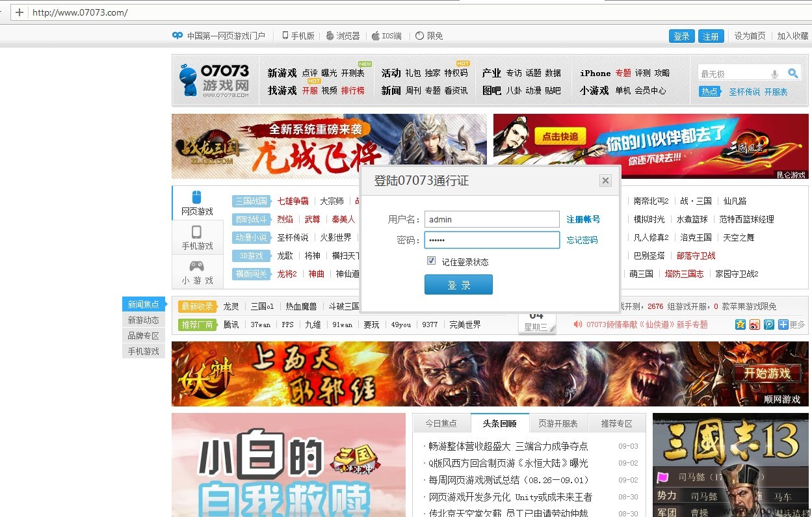This screenshot has height=517, width=812.
Task: Open the 找游戏 navigation item
Action: (282, 90)
